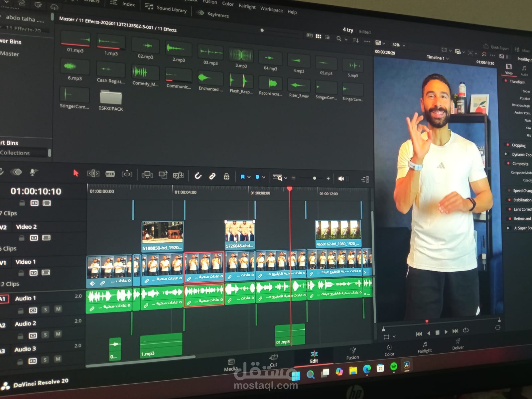The width and height of the screenshot is (532, 399).
Task: Open media pool three-dots options menu
Action: [x=367, y=41]
